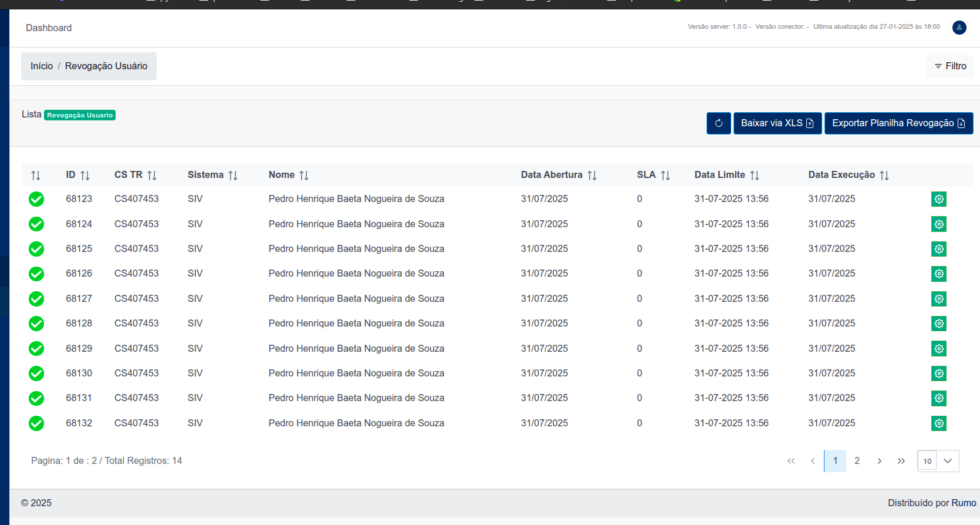The height and width of the screenshot is (525, 980).
Task: Sort by SLA column arrows
Action: (x=665, y=176)
